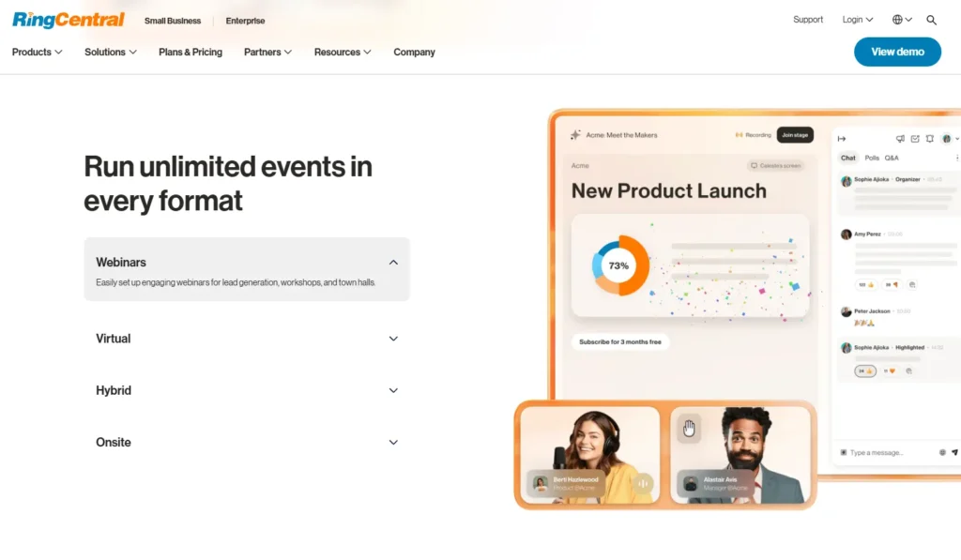Click Berti Hazlewood's video tile
961x560 pixels.
[589, 455]
